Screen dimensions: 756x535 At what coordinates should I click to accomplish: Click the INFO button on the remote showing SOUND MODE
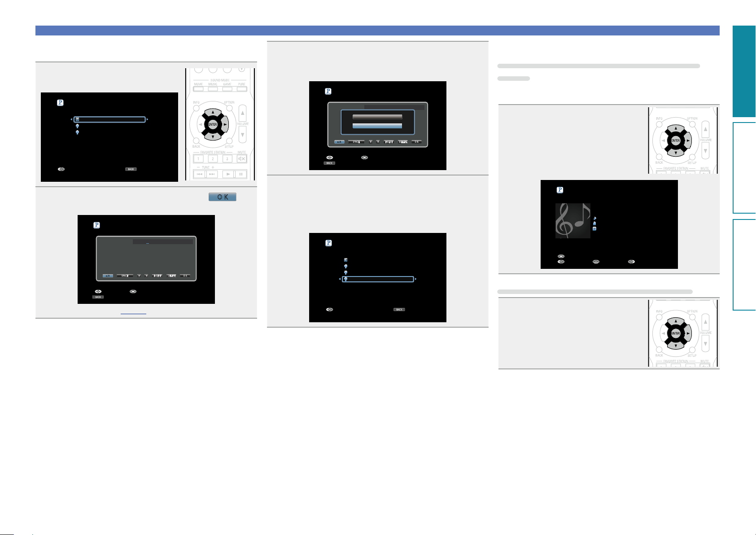coord(197,108)
